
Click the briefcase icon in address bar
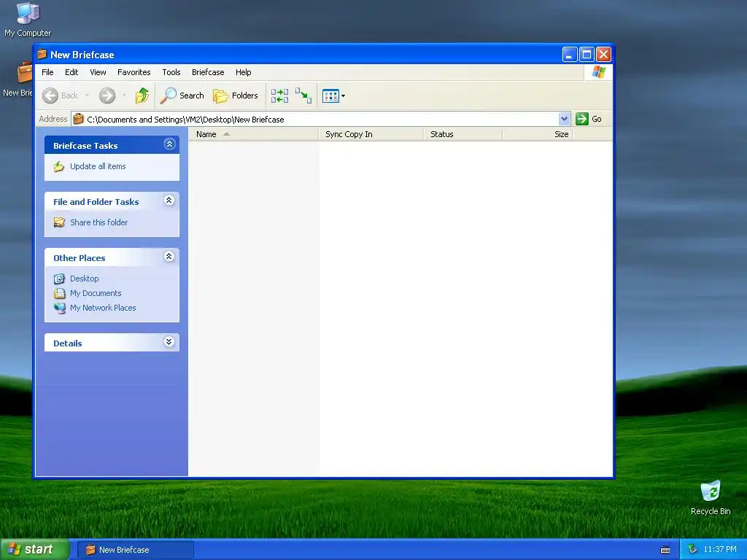tap(79, 119)
